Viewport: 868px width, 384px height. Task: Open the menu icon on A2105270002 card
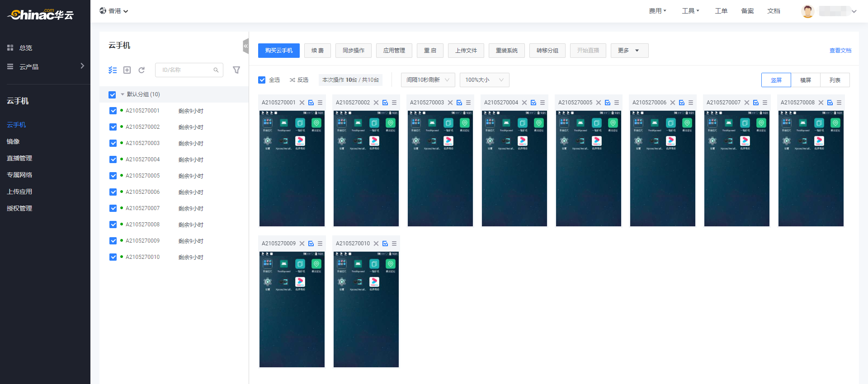pyautogui.click(x=394, y=103)
